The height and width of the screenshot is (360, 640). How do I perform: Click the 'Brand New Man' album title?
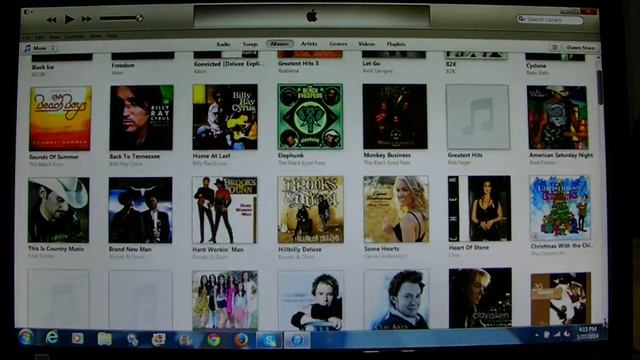130,249
